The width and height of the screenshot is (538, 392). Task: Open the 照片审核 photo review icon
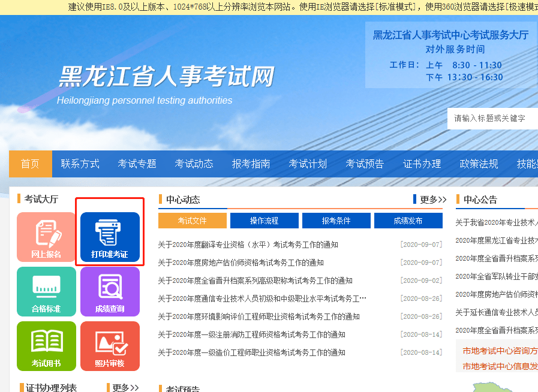[110, 346]
